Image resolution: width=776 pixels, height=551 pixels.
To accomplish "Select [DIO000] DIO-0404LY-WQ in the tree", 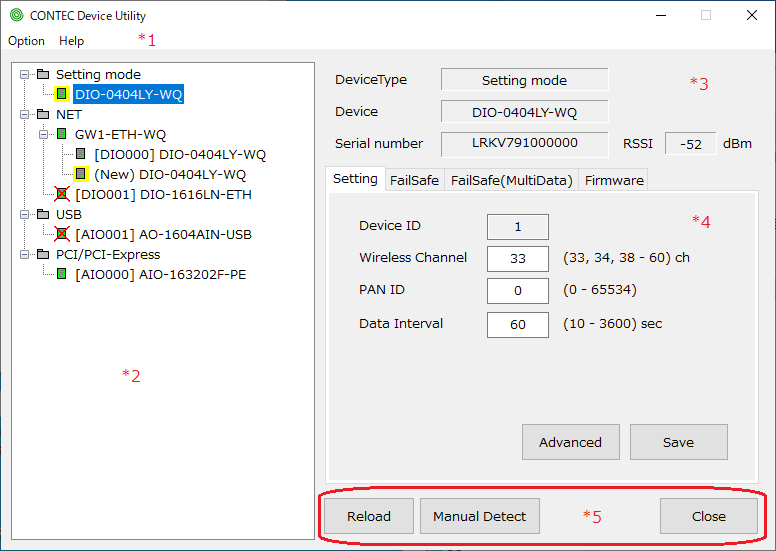I will 180,154.
